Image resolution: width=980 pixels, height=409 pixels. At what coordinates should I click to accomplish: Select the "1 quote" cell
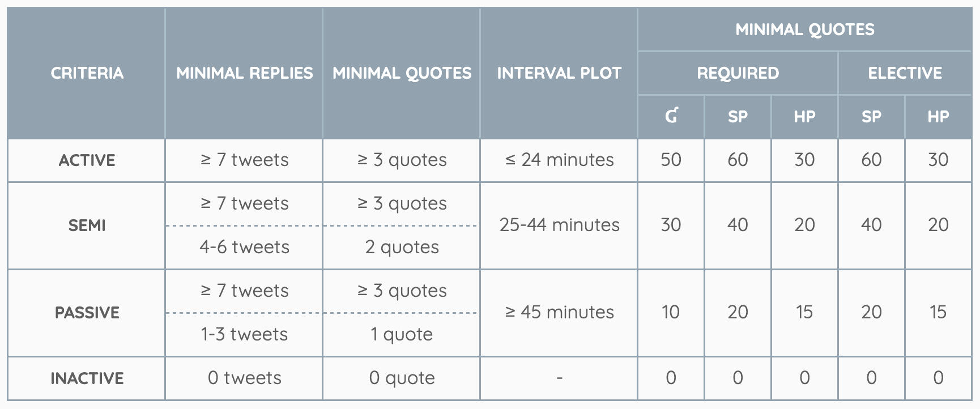[x=402, y=335]
